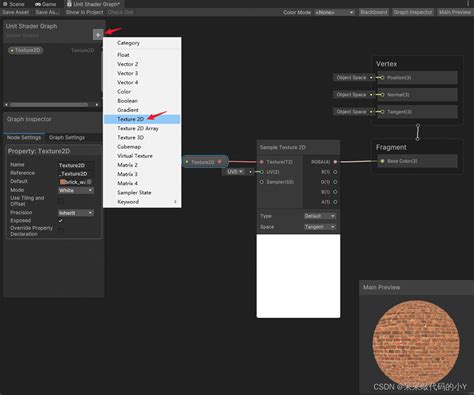This screenshot has width=474, height=395.
Task: Click the Tangent(3) port in Vertex block
Action: (382, 112)
